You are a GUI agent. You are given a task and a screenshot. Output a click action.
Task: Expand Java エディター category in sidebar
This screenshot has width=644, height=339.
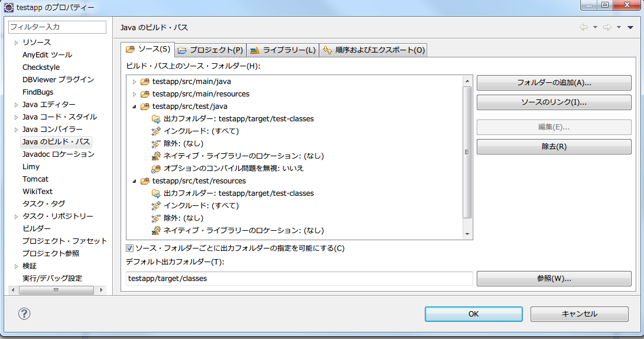pyautogui.click(x=16, y=105)
